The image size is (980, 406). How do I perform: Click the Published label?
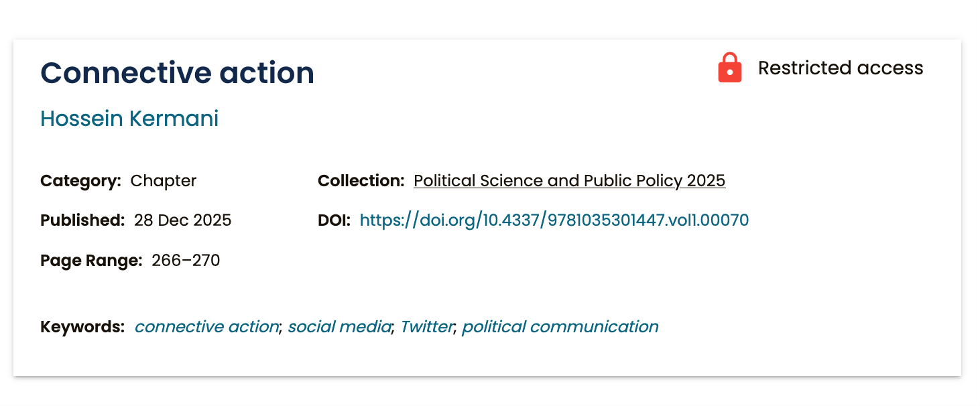[82, 220]
